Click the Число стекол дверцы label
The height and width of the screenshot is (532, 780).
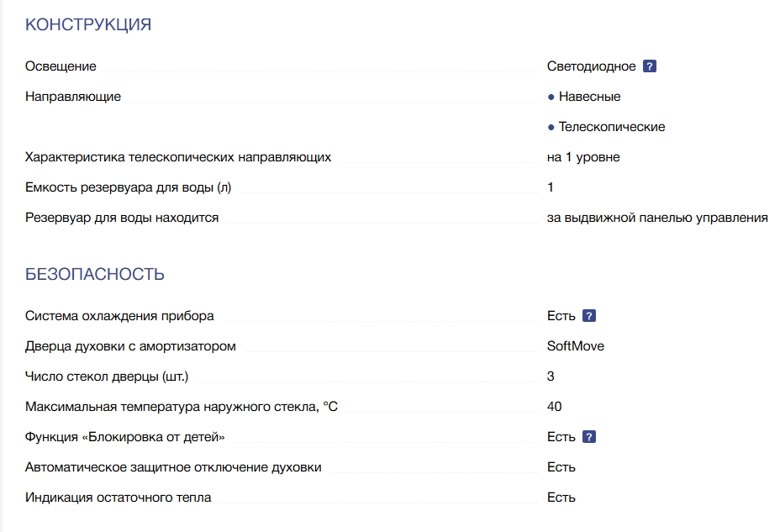tap(113, 377)
